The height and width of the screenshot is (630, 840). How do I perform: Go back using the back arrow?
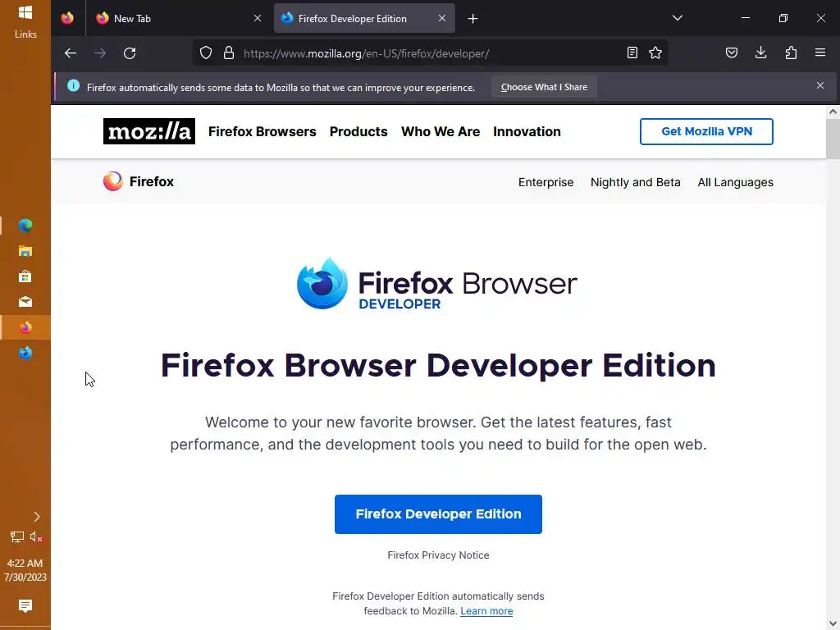(71, 53)
